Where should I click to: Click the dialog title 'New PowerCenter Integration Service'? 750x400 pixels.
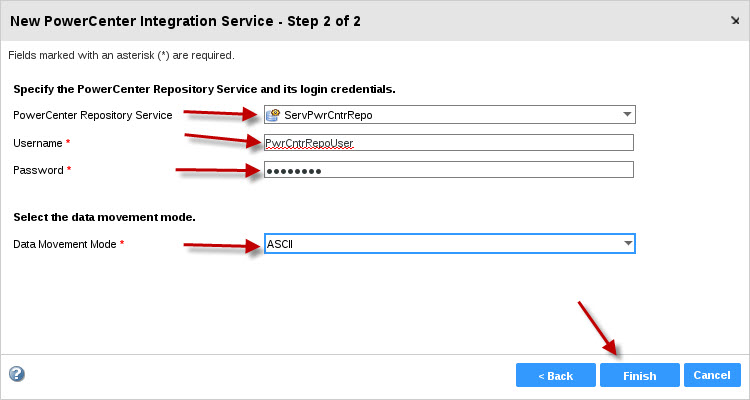pos(185,21)
